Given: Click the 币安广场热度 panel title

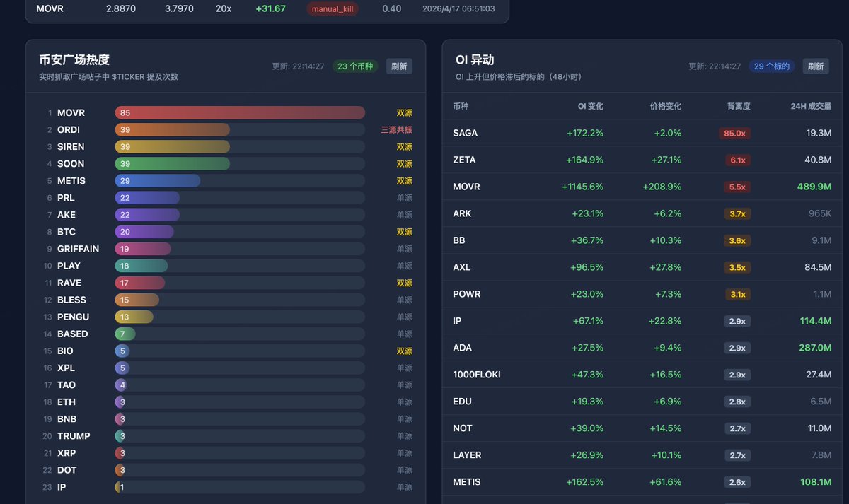Looking at the screenshot, I should coord(74,60).
